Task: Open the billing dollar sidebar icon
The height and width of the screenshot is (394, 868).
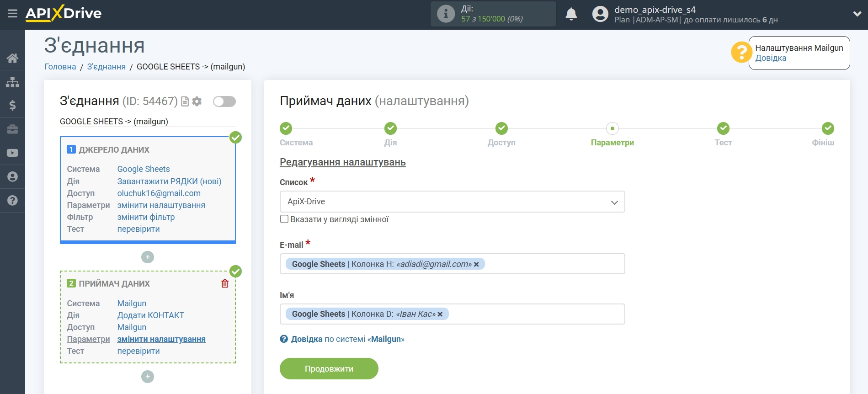Action: point(12,106)
